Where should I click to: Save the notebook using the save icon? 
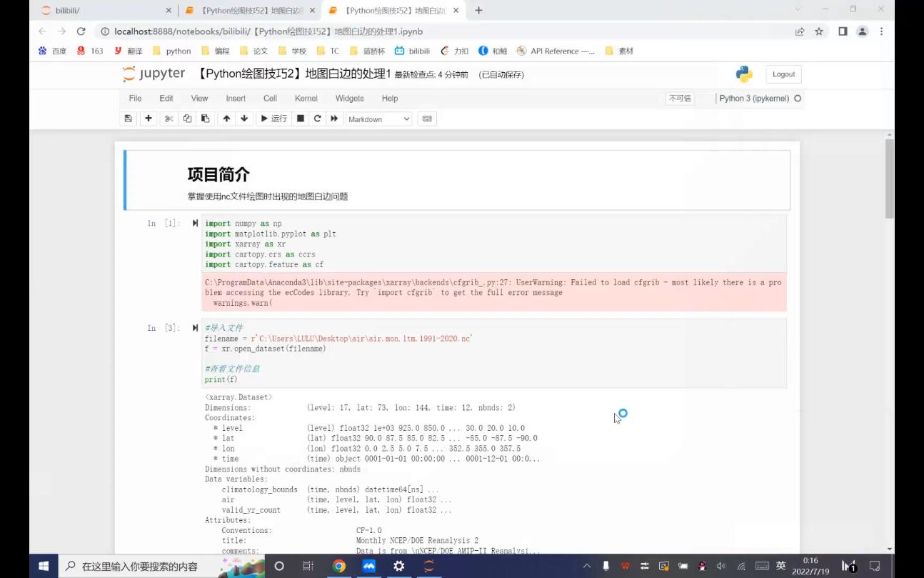[x=128, y=119]
